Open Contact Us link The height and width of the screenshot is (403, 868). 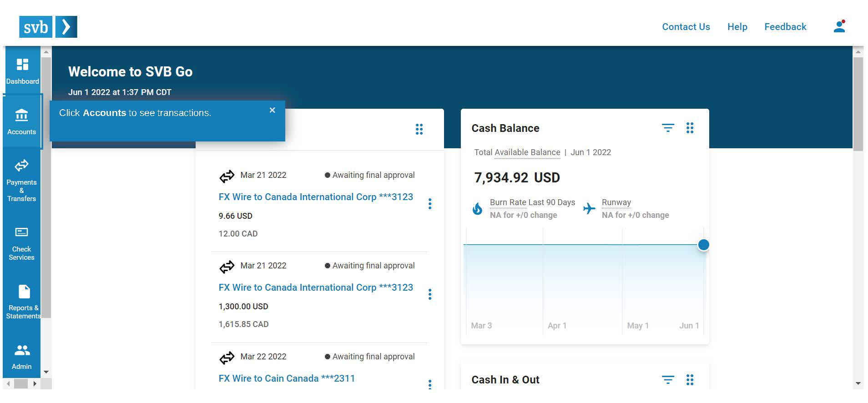coord(686,27)
